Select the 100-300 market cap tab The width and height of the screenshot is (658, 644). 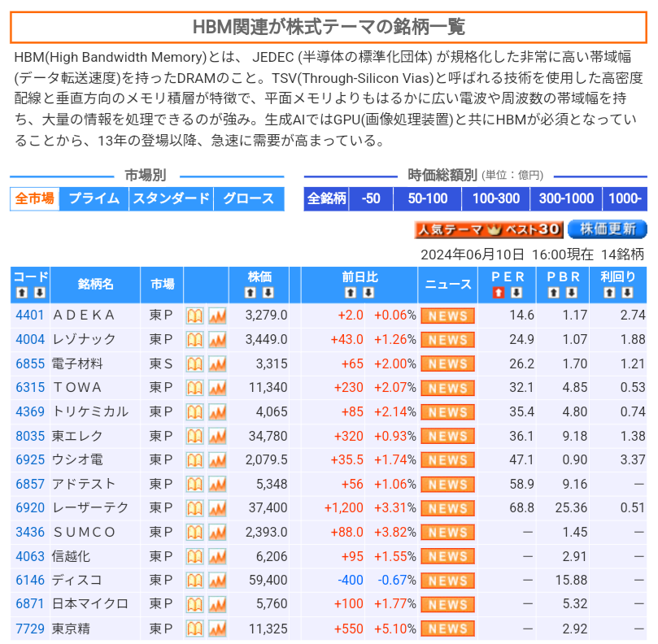click(495, 198)
